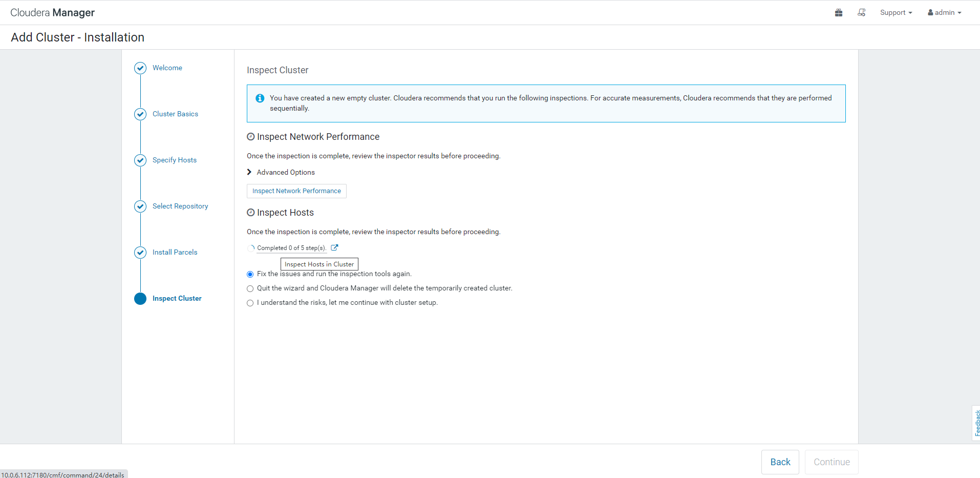This screenshot has height=478, width=980.
Task: Click the Cloudera Manager logo
Action: tap(53, 13)
